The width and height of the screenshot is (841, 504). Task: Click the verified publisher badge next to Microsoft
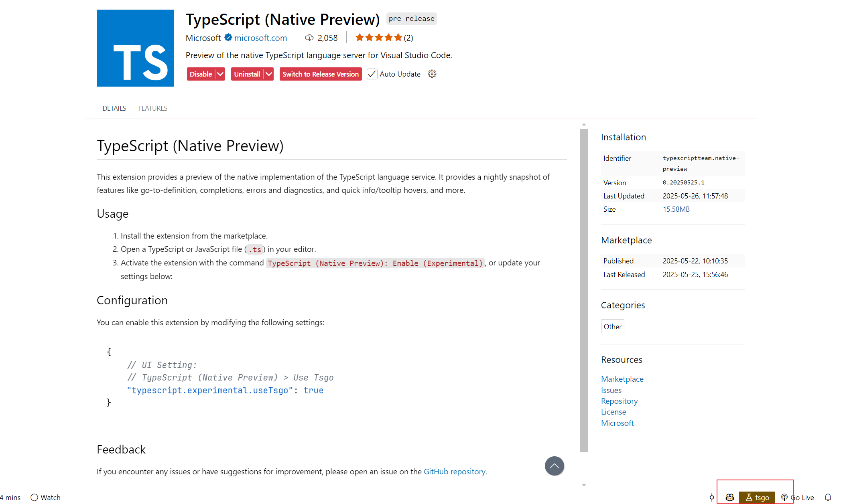point(228,37)
